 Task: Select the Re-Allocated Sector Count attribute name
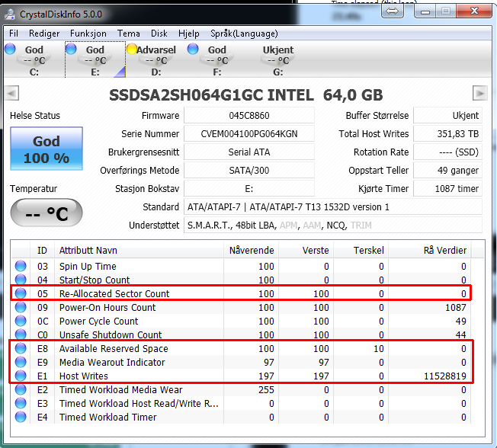(x=114, y=293)
